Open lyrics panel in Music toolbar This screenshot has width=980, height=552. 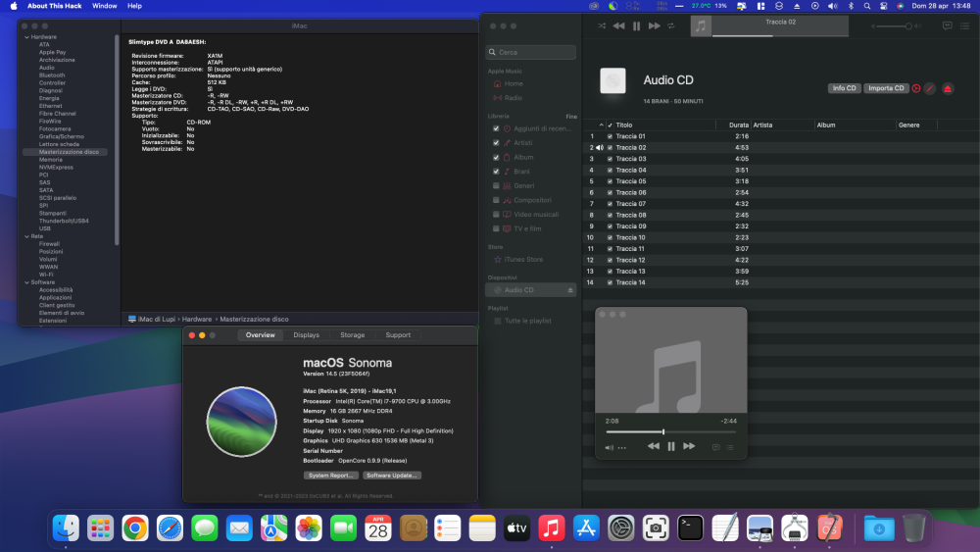tap(947, 26)
